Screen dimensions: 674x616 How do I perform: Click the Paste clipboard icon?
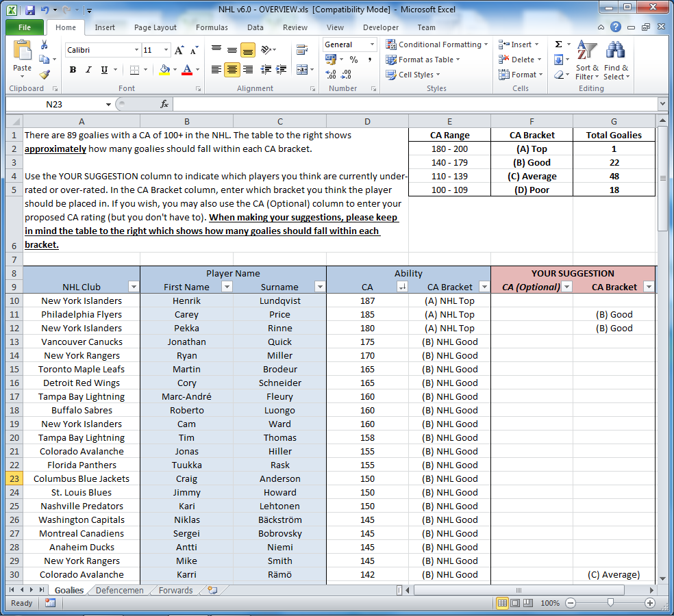[22, 51]
